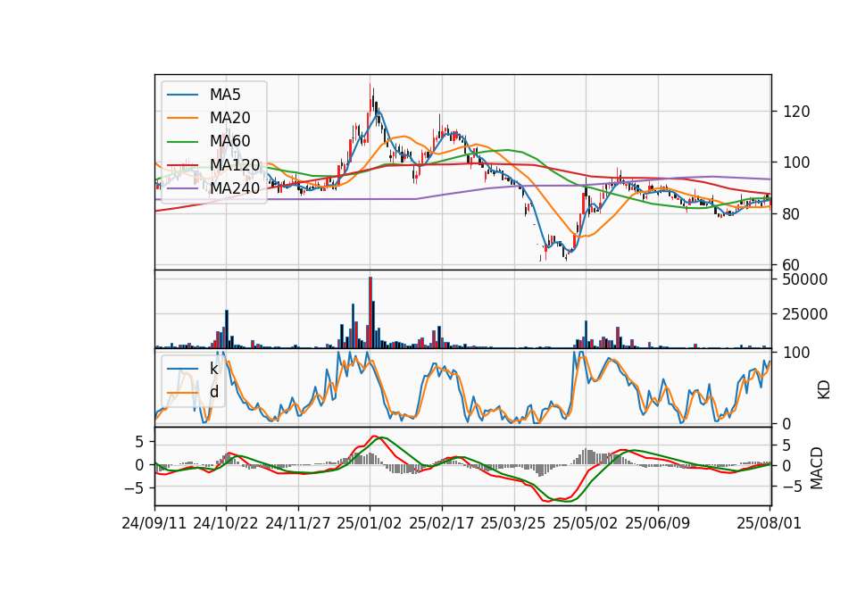This screenshot has height=616, width=857.
Task: Click the green MA60 line sample in legend
Action: (182, 142)
